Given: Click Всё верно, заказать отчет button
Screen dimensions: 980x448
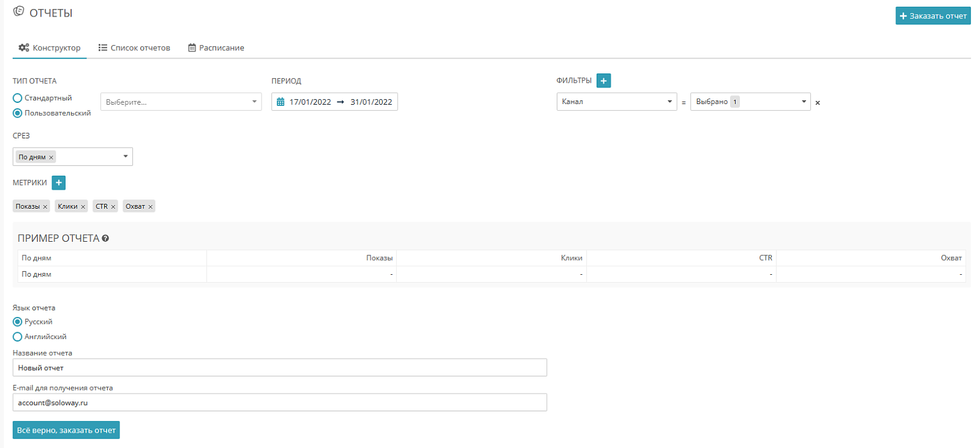Looking at the screenshot, I should (66, 430).
